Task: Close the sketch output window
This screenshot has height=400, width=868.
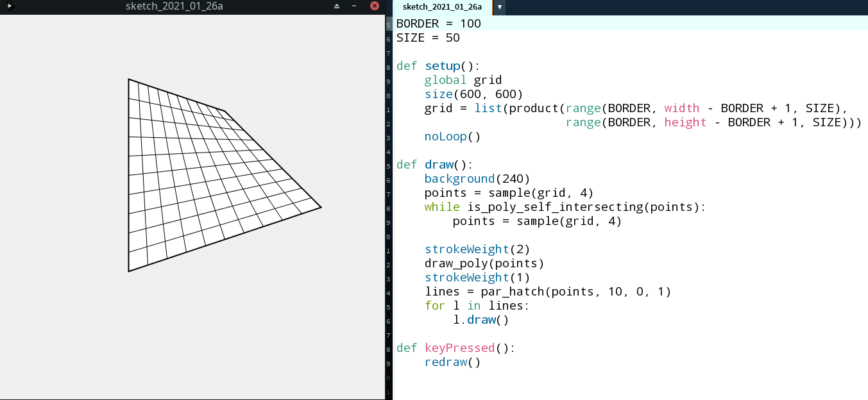Action: pyautogui.click(x=375, y=6)
